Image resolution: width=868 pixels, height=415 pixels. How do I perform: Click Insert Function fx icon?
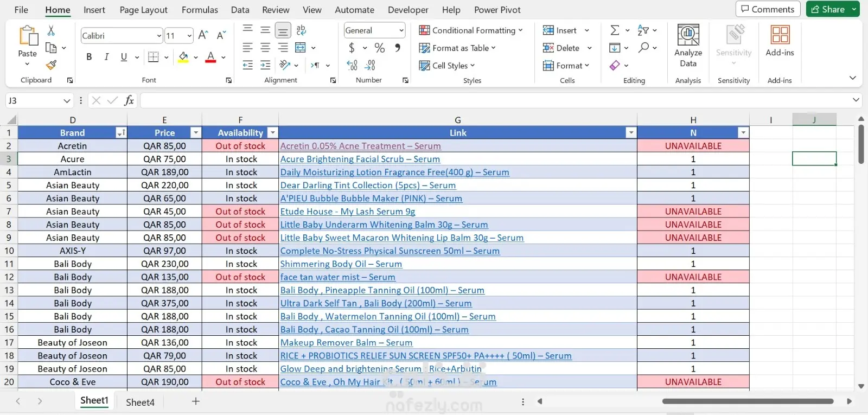tap(129, 100)
